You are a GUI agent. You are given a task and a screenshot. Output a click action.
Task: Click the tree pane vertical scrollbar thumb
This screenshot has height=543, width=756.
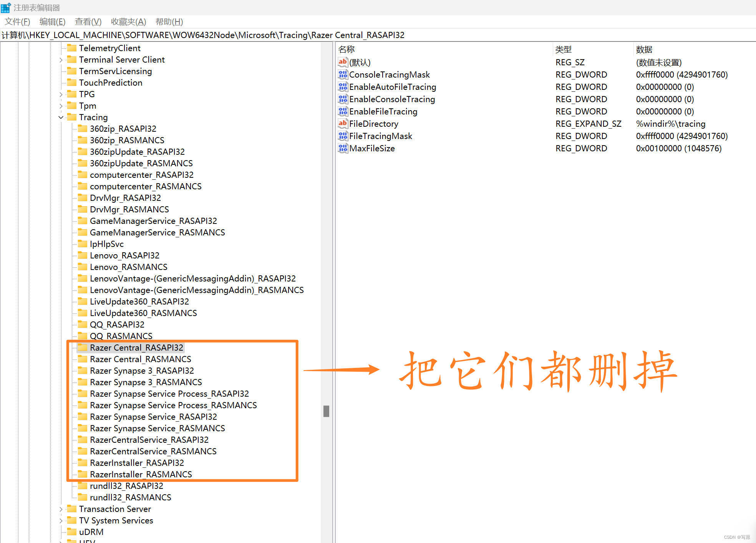(x=326, y=411)
